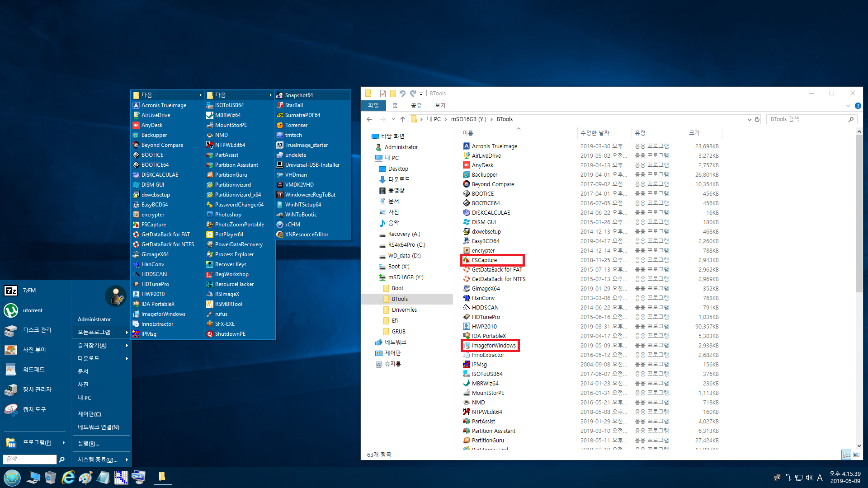Switch Explorer to large icons view layout

pos(856,455)
